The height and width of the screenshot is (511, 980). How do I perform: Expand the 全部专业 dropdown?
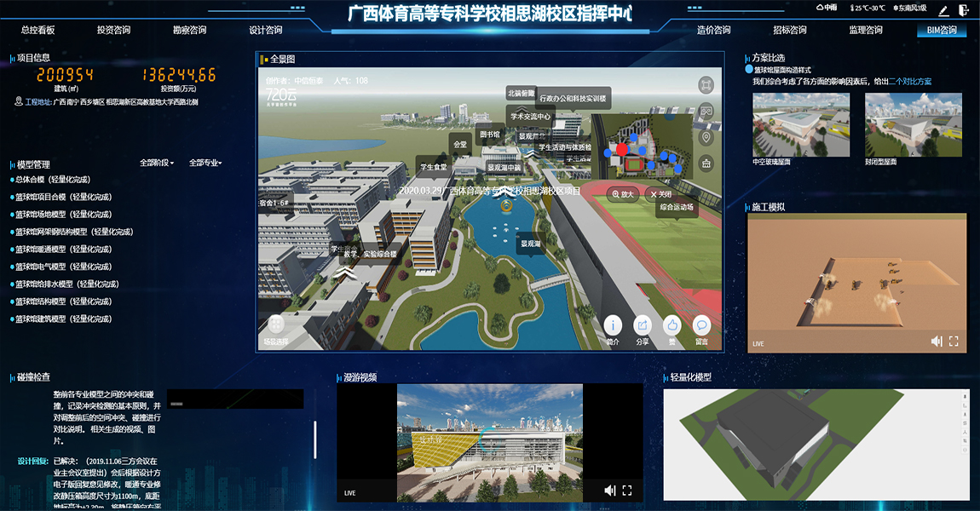coord(206,163)
